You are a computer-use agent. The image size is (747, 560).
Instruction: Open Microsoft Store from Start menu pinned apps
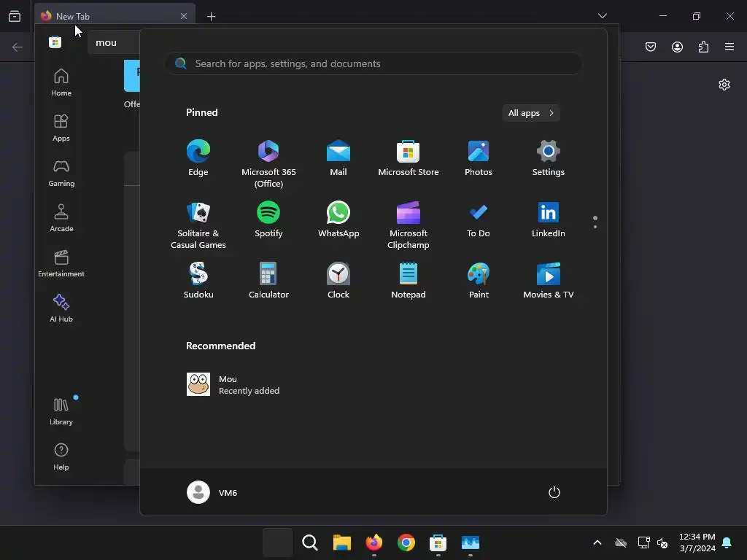[x=409, y=158]
